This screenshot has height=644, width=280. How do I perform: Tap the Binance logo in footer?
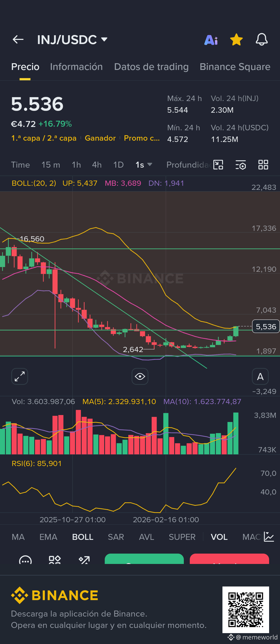(55, 595)
